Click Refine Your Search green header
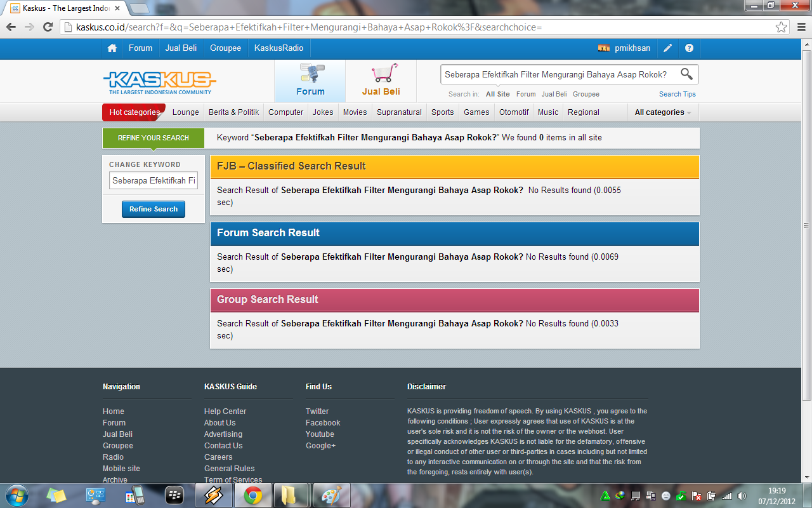Image resolution: width=812 pixels, height=508 pixels. [x=154, y=138]
